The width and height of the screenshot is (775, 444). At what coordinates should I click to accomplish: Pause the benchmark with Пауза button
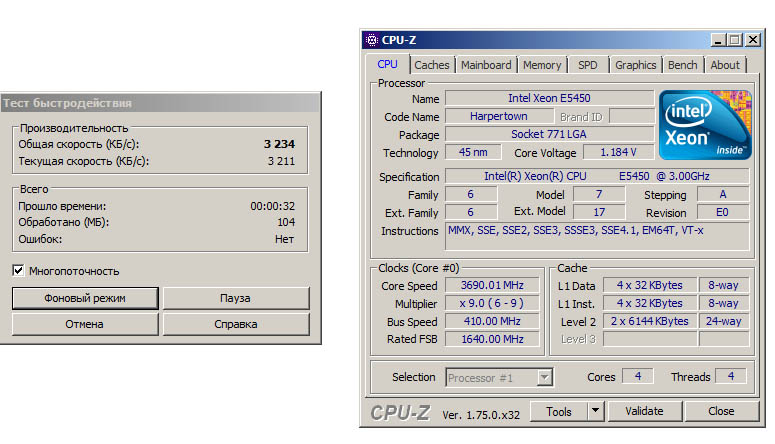pyautogui.click(x=235, y=298)
